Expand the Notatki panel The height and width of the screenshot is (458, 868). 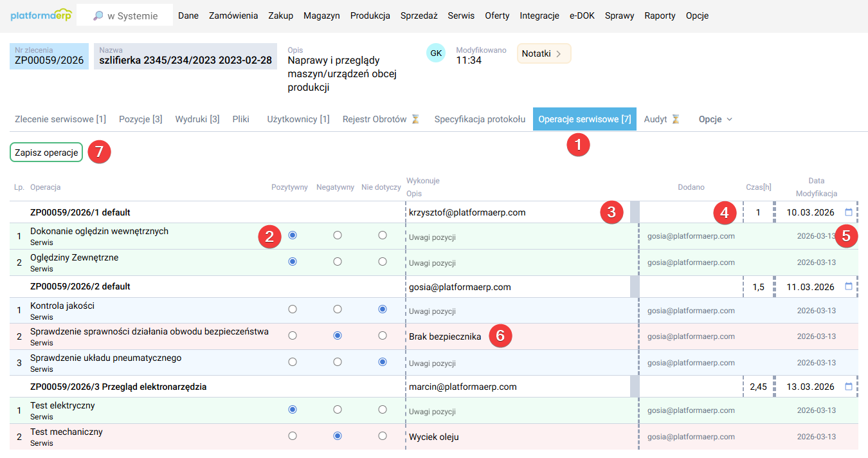point(543,53)
